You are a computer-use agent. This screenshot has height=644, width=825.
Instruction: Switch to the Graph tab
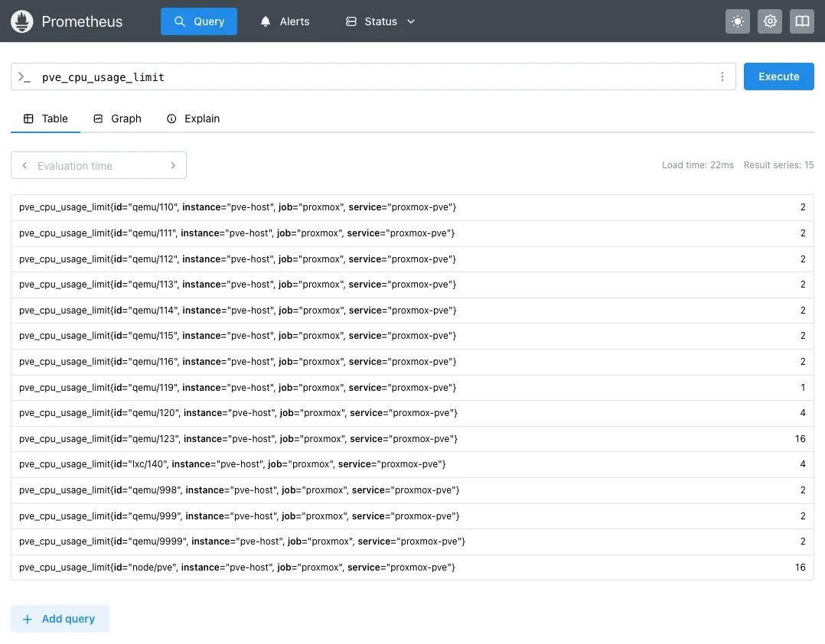117,119
